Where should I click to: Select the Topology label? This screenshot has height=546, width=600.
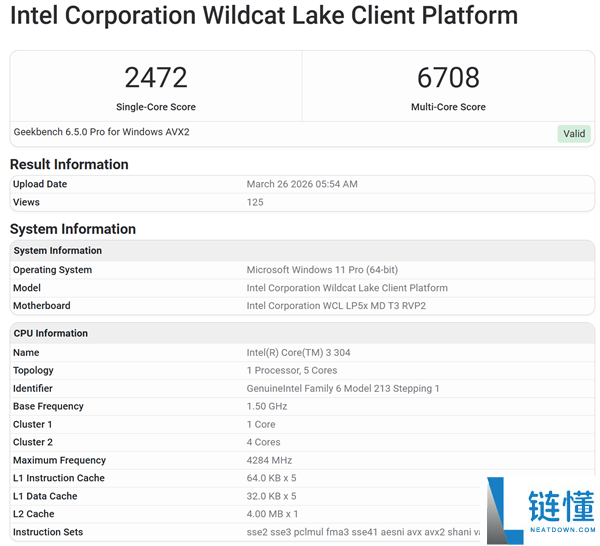[33, 370]
